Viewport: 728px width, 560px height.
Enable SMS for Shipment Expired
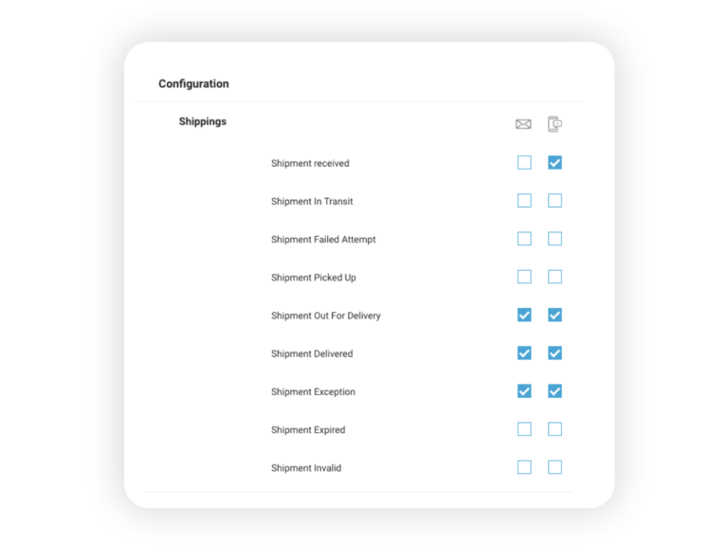555,429
